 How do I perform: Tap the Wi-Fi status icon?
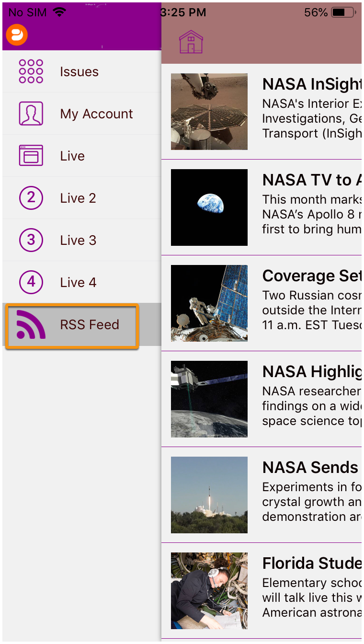point(59,12)
